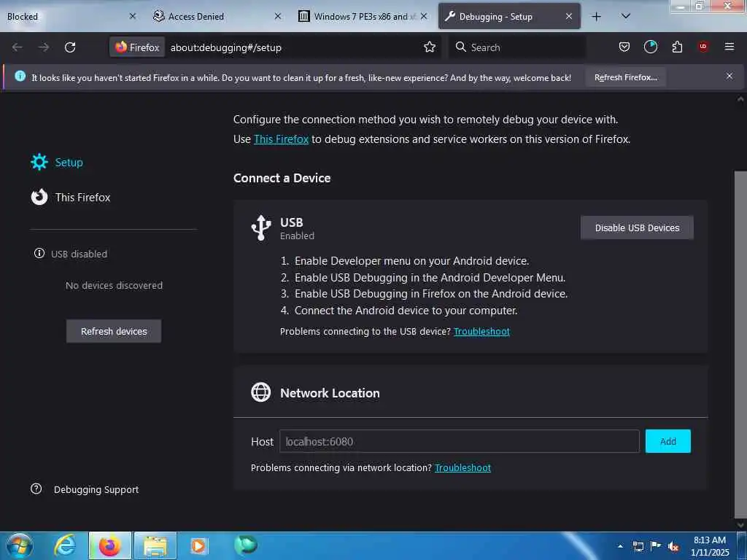747x560 pixels.
Task: Launch Internet Explorer from taskbar
Action: click(x=65, y=545)
